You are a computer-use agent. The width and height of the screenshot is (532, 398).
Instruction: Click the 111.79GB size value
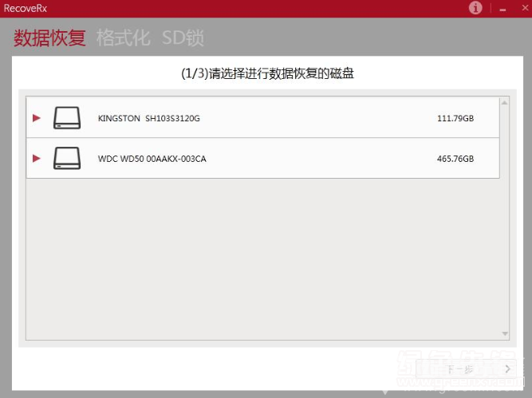pos(455,118)
